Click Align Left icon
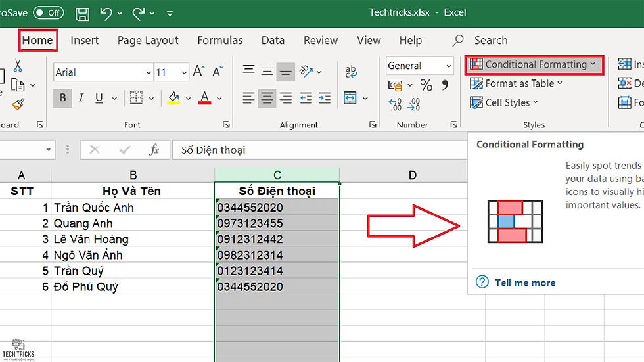 [248, 98]
